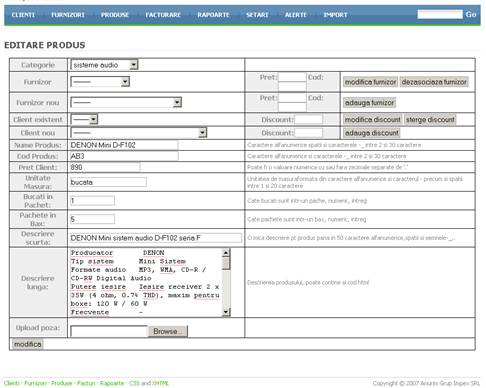This screenshot has width=486, height=388.
Task: Click the Descriere lunga label
Action: coord(38,282)
